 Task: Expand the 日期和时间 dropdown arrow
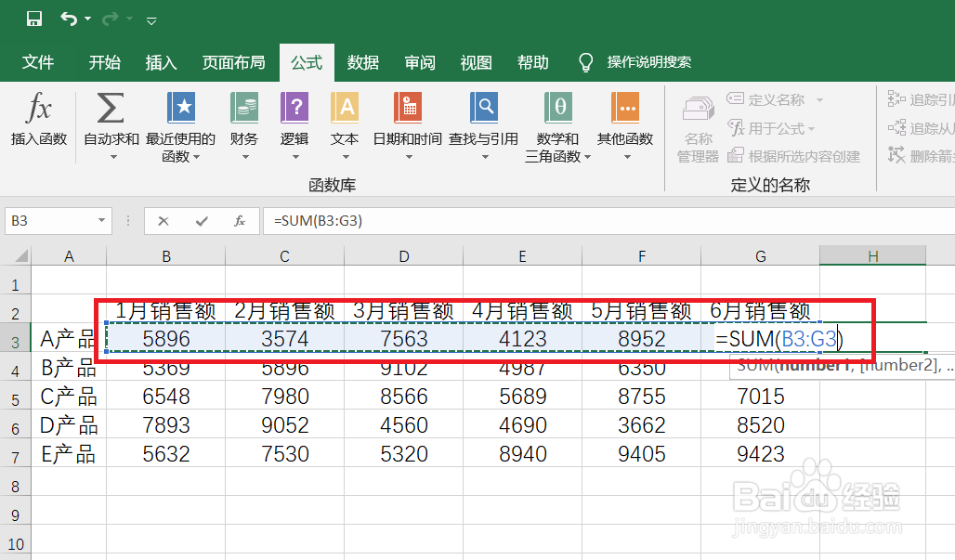click(409, 157)
